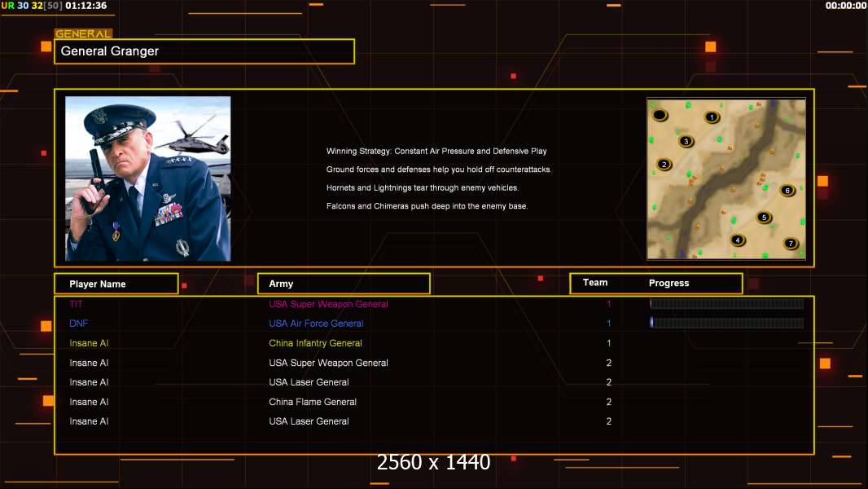Click team number of China Infantry General row
This screenshot has height=489, width=868.
click(609, 343)
